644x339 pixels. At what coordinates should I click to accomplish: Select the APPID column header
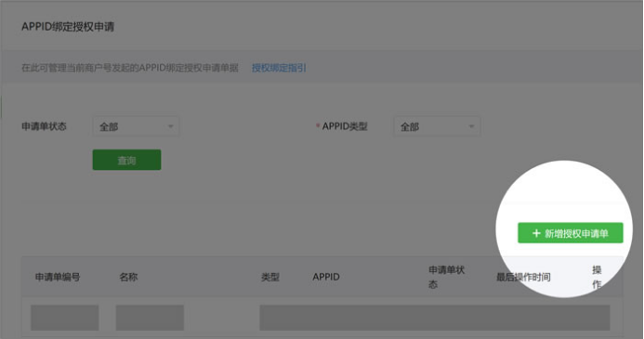(x=326, y=277)
